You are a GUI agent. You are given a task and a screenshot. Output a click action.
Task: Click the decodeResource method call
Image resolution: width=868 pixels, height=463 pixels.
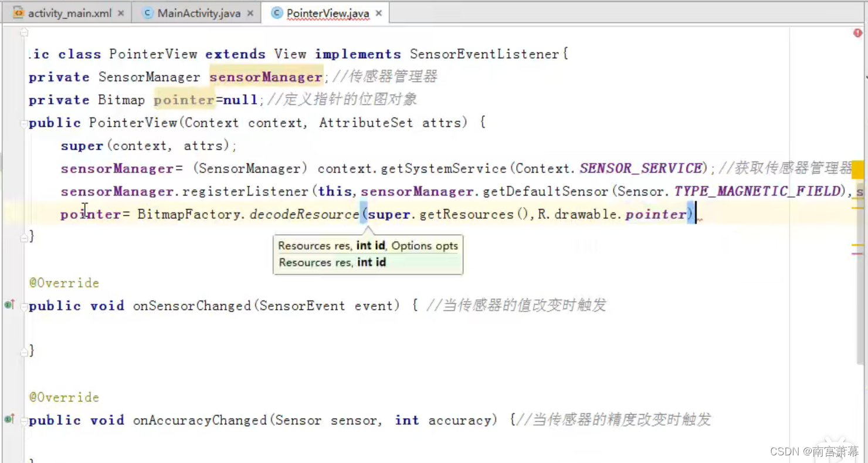click(304, 214)
